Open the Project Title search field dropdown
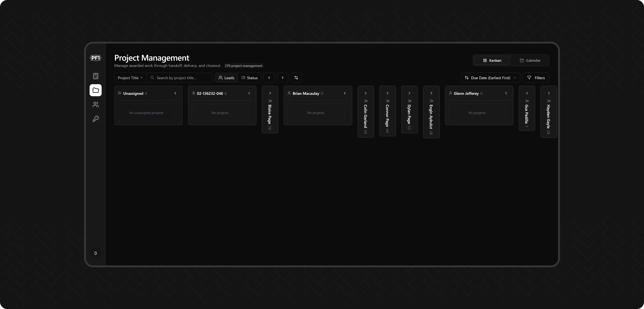The height and width of the screenshot is (309, 644). (130, 78)
